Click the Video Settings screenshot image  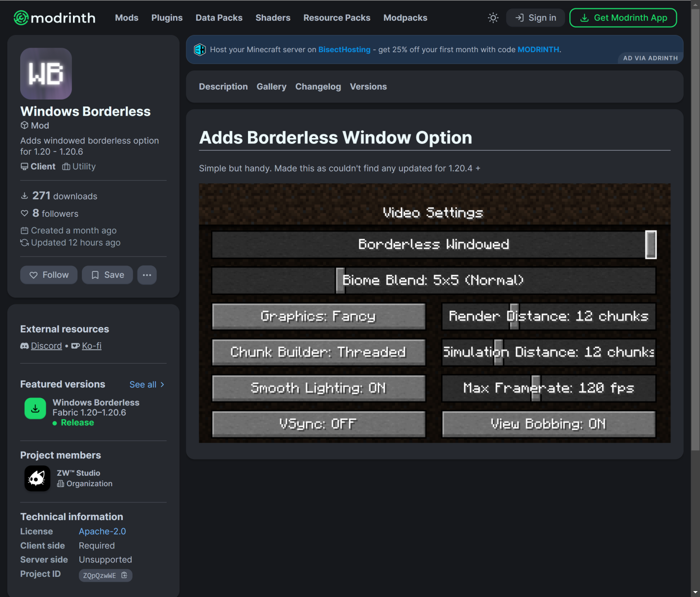point(435,313)
